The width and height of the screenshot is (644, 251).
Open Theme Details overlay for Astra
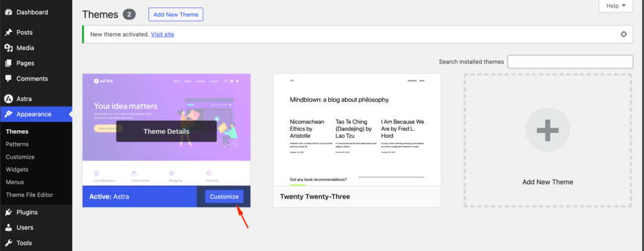point(166,131)
